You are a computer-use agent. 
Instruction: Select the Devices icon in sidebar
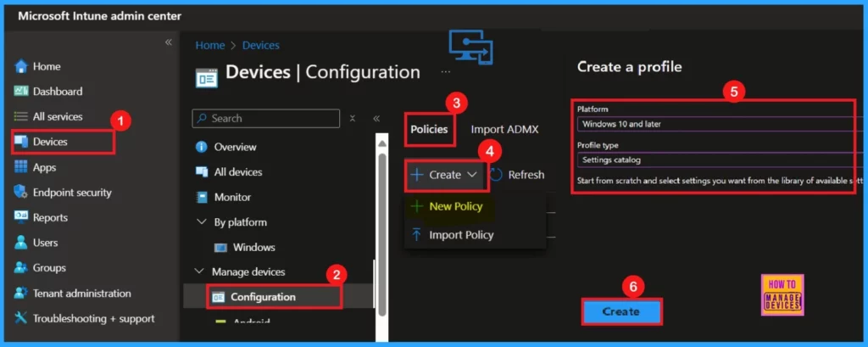(x=21, y=142)
